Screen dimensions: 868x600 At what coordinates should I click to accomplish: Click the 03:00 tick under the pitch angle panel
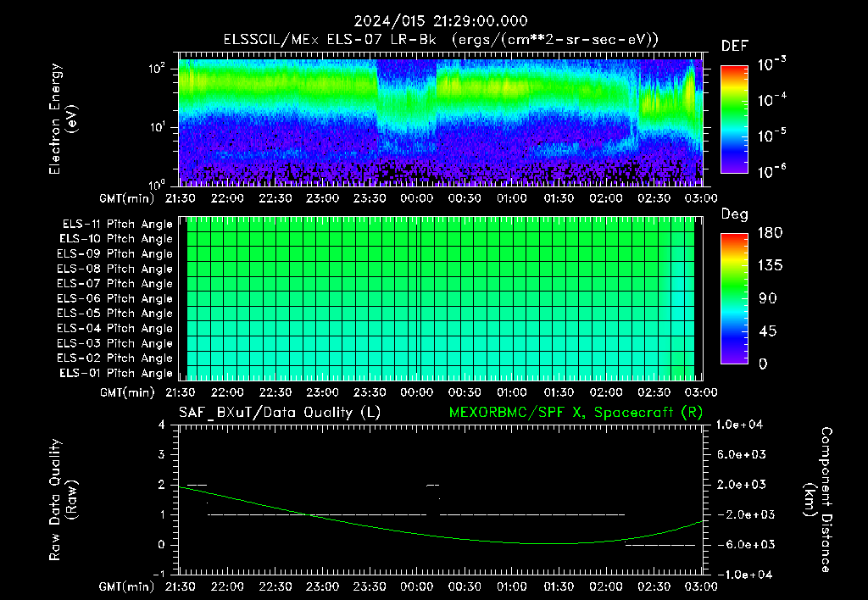click(701, 392)
